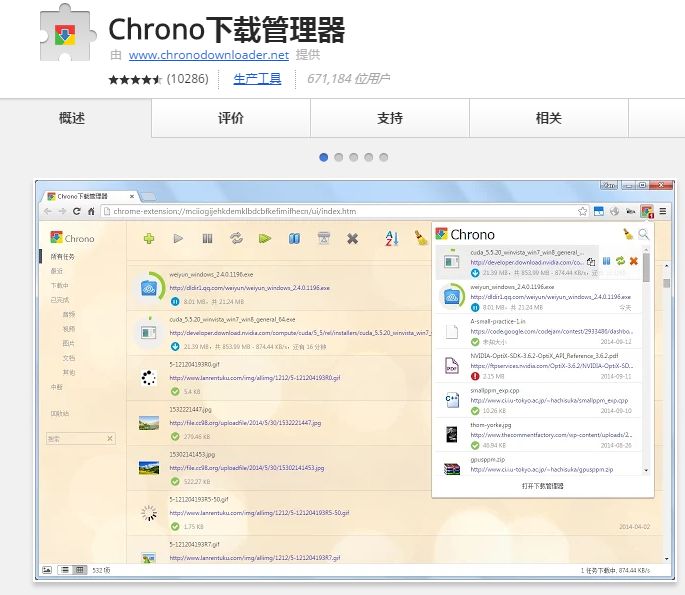Select the third carousel dot
The image size is (685, 595).
click(x=354, y=157)
